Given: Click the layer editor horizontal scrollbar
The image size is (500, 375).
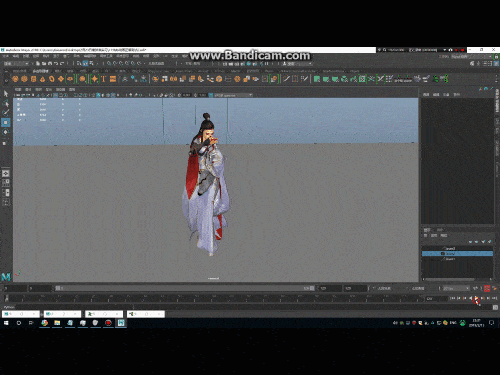Looking at the screenshot, I should (x=450, y=279).
